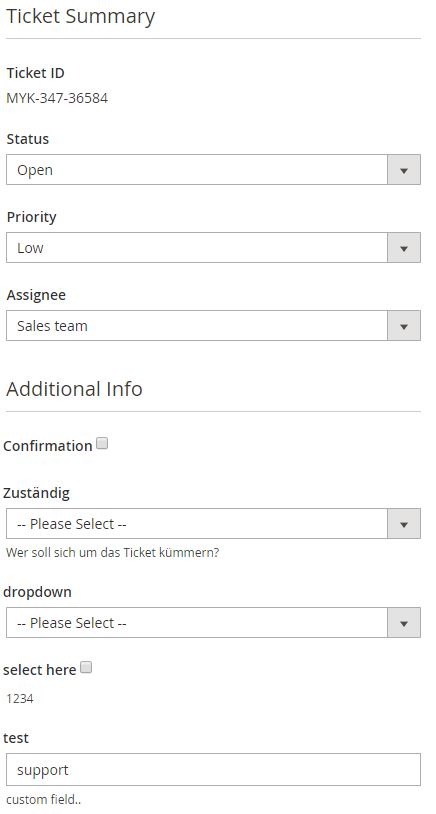Screen dimensions: 436x814
Task: Click the 'custom field..' note text
Action: (x=44, y=800)
